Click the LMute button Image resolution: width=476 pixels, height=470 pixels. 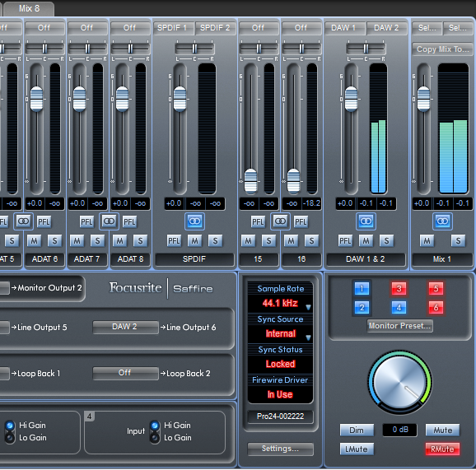coord(357,449)
